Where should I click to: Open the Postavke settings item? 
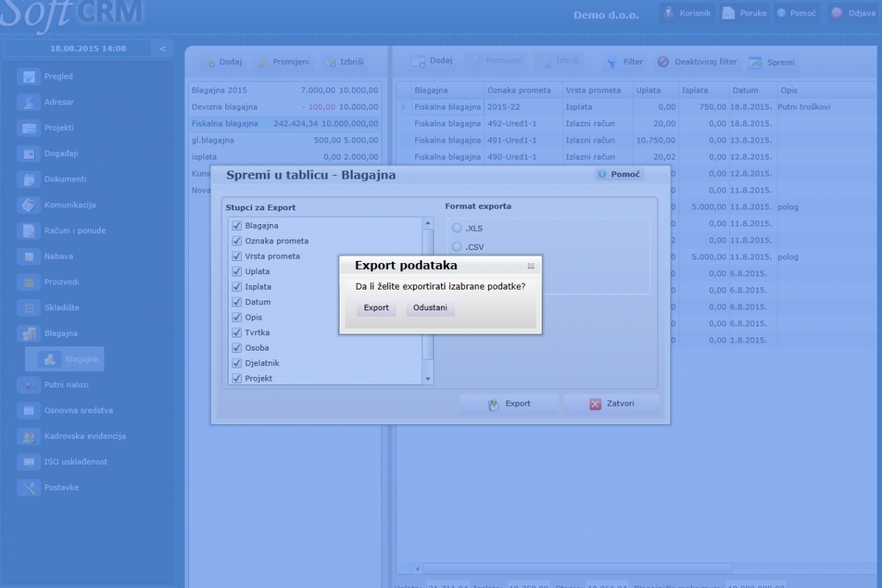pos(62,487)
